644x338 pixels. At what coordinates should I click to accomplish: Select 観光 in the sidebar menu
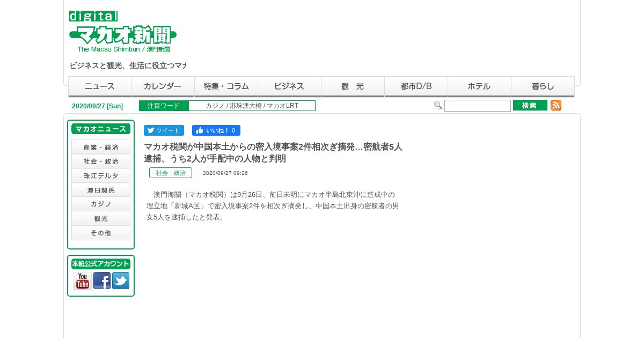point(101,218)
